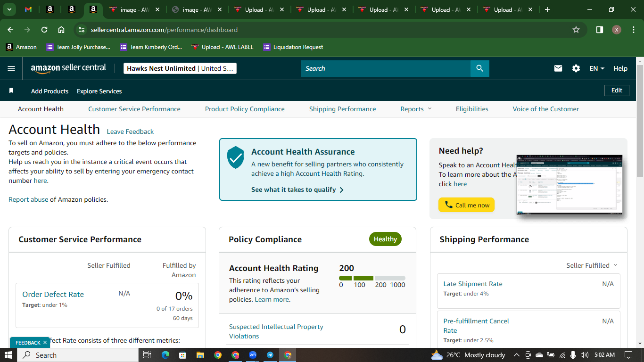Image resolution: width=644 pixels, height=362 pixels.
Task: Open Suspected Intellectual Property Violations
Action: 276,331
